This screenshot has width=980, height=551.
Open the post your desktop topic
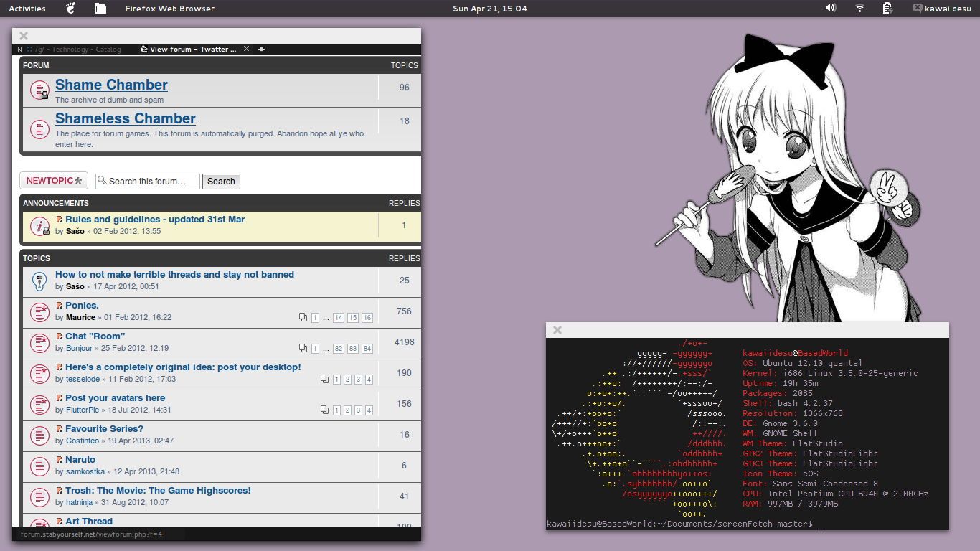point(183,367)
